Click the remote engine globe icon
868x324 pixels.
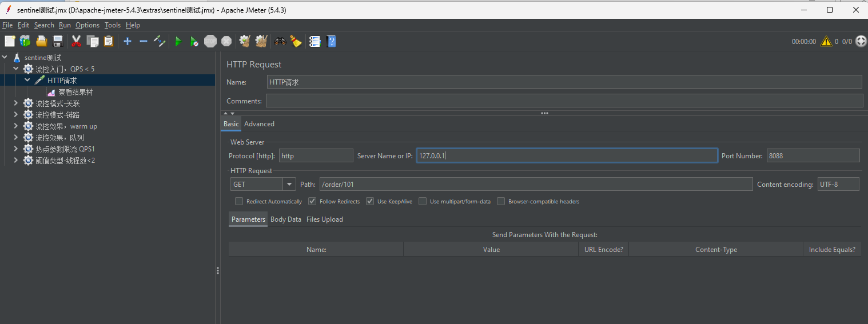click(x=861, y=41)
